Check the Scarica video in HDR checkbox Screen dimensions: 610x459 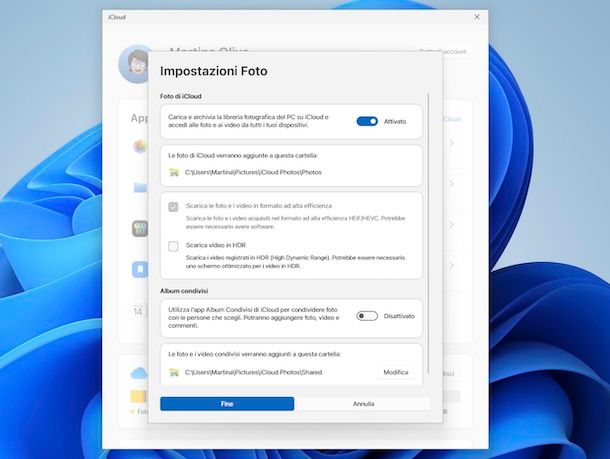pos(173,246)
